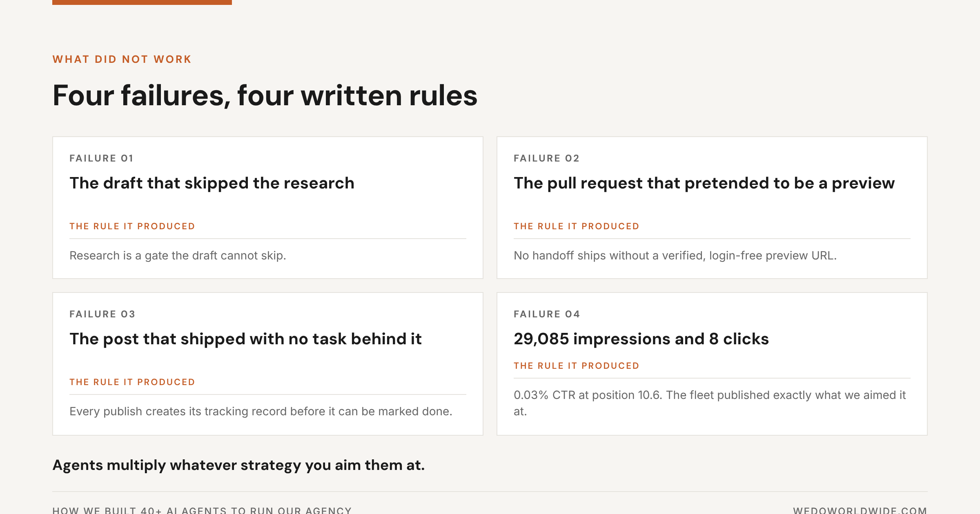The height and width of the screenshot is (514, 980).
Task: Click 'THE RULE IT PRODUCED' under Failure 03
Action: [x=132, y=382]
